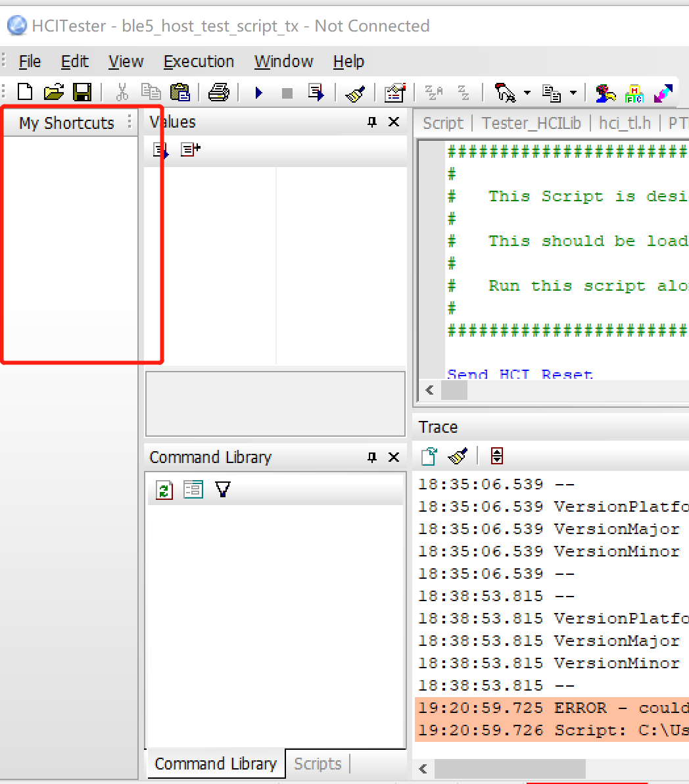Switch to the Scripts bottom tab

318,764
